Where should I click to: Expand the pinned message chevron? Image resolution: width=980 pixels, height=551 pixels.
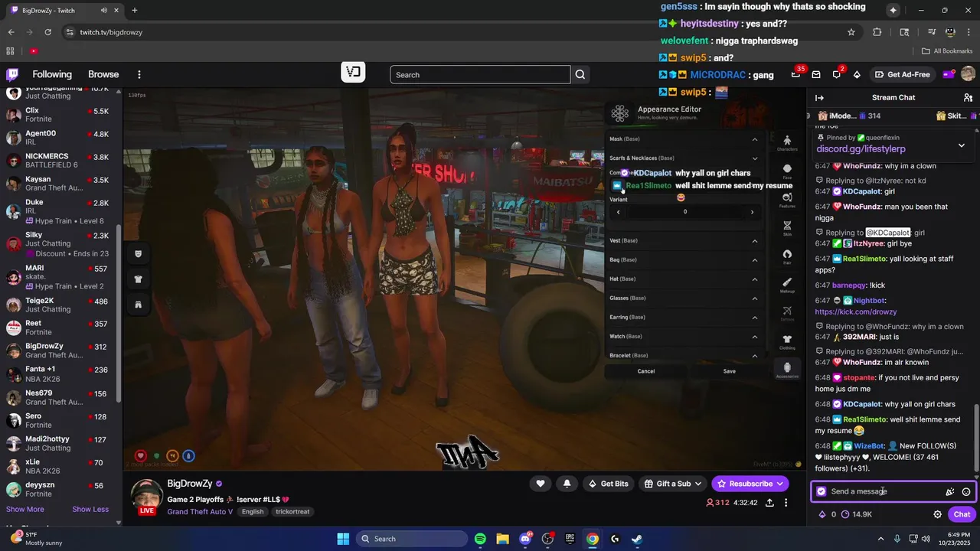click(962, 145)
